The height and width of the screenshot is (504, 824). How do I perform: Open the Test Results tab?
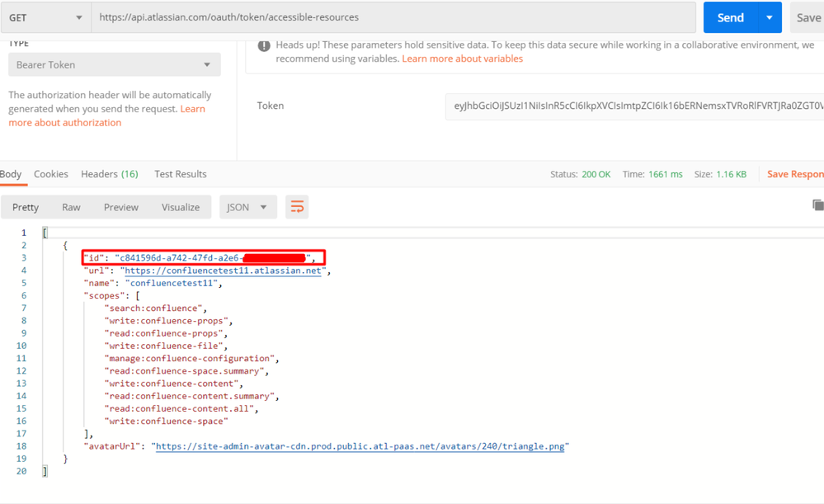181,174
